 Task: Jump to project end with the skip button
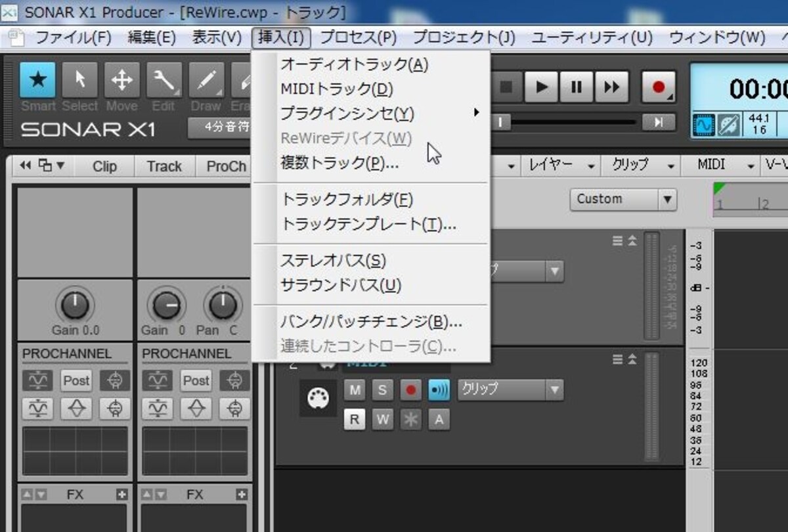pyautogui.click(x=658, y=122)
